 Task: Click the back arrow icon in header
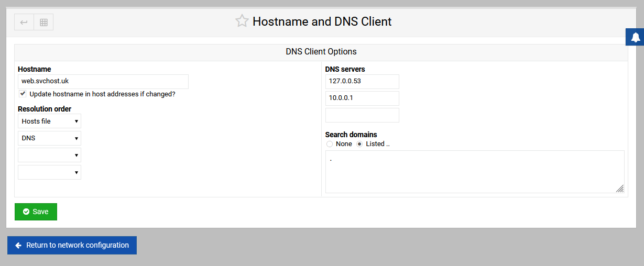point(24,22)
